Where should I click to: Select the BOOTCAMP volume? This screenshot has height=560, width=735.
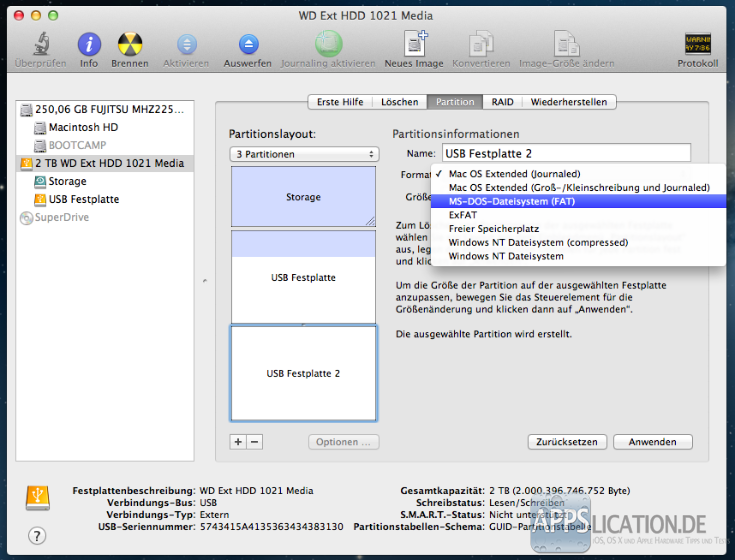[105, 145]
